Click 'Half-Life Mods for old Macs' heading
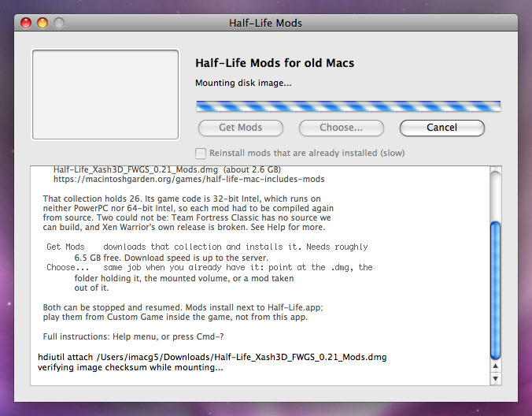The width and height of the screenshot is (532, 416). (275, 63)
